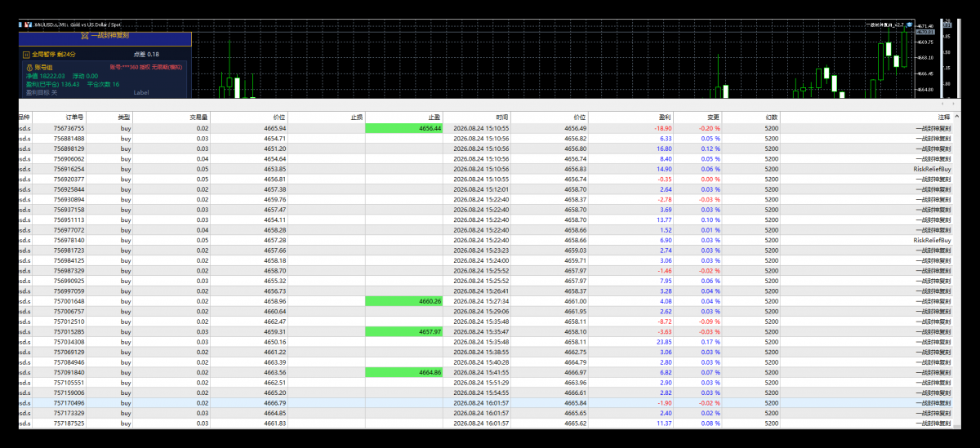The height and width of the screenshot is (448, 980).
Task: Click the chart window icon beside XAUUSD title
Action: tap(27, 25)
